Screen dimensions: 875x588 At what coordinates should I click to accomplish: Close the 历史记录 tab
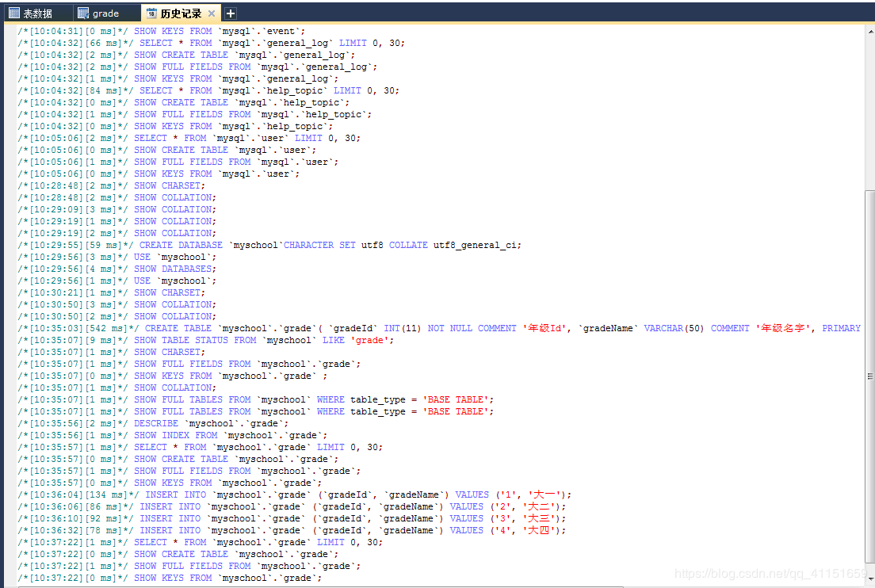[x=212, y=13]
